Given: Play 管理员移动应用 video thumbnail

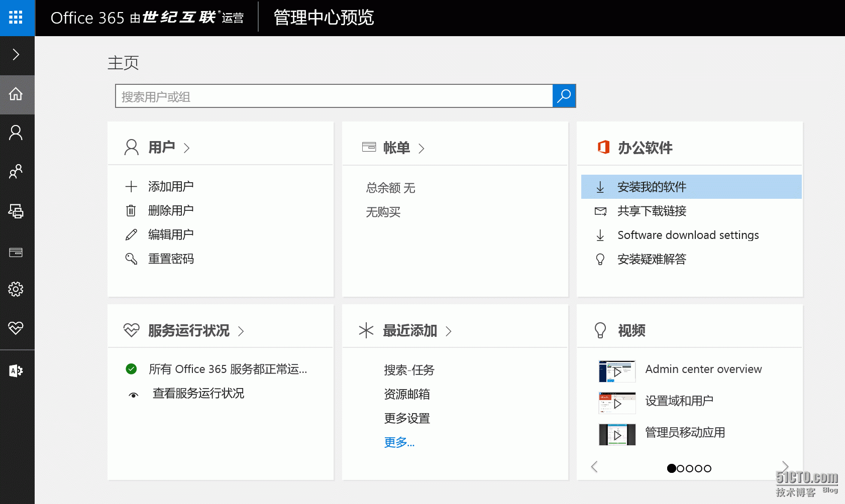Looking at the screenshot, I should (617, 435).
